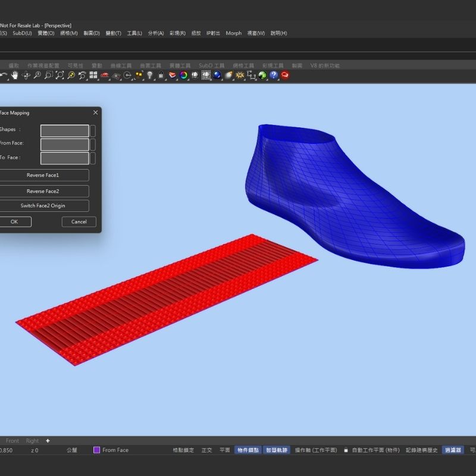Image resolution: width=476 pixels, height=476 pixels.
Task: Toggle 智慧軌跡 smart track in status bar
Action: click(277, 450)
